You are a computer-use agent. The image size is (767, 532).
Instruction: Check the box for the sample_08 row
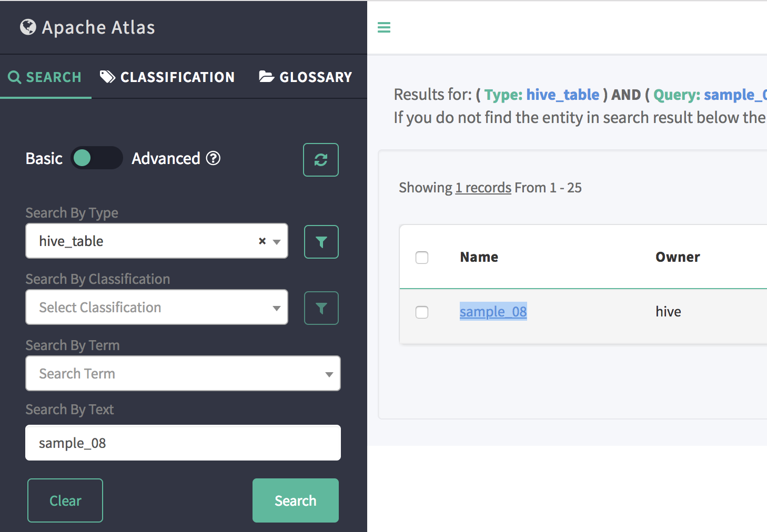point(422,312)
